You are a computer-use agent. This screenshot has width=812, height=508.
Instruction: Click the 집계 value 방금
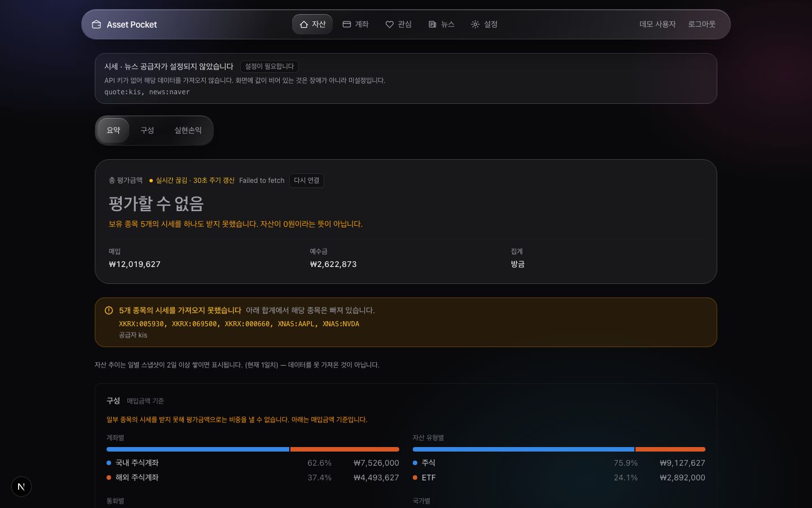tap(518, 264)
